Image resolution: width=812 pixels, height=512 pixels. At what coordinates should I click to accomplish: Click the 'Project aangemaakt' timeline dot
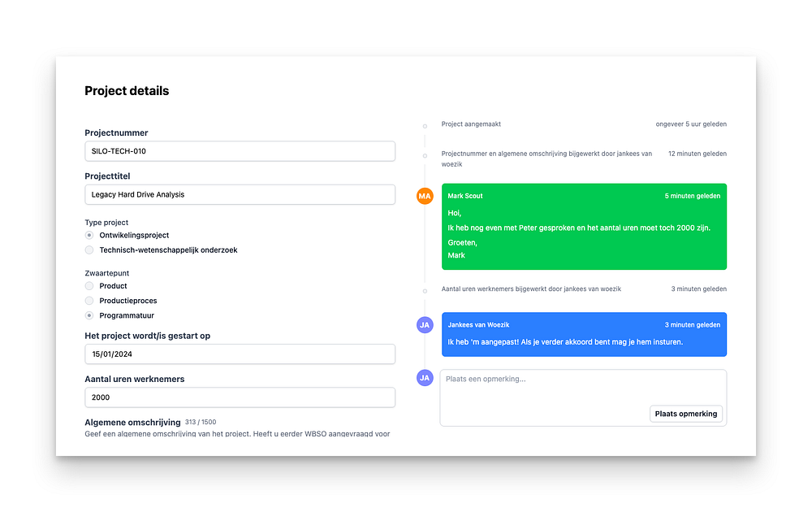tap(425, 126)
